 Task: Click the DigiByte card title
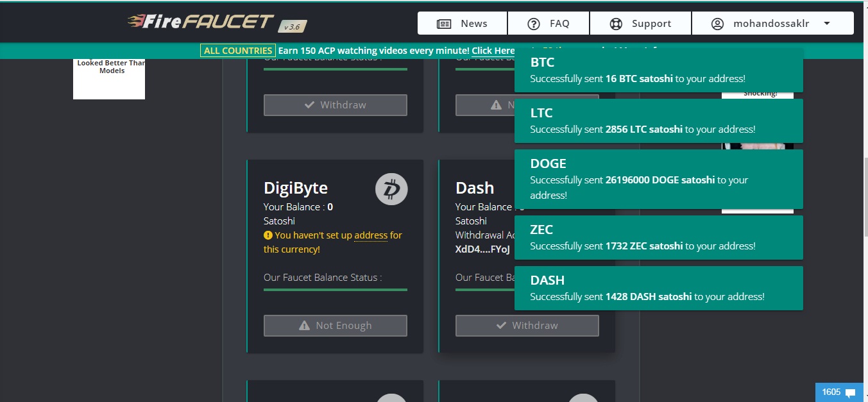pos(296,188)
